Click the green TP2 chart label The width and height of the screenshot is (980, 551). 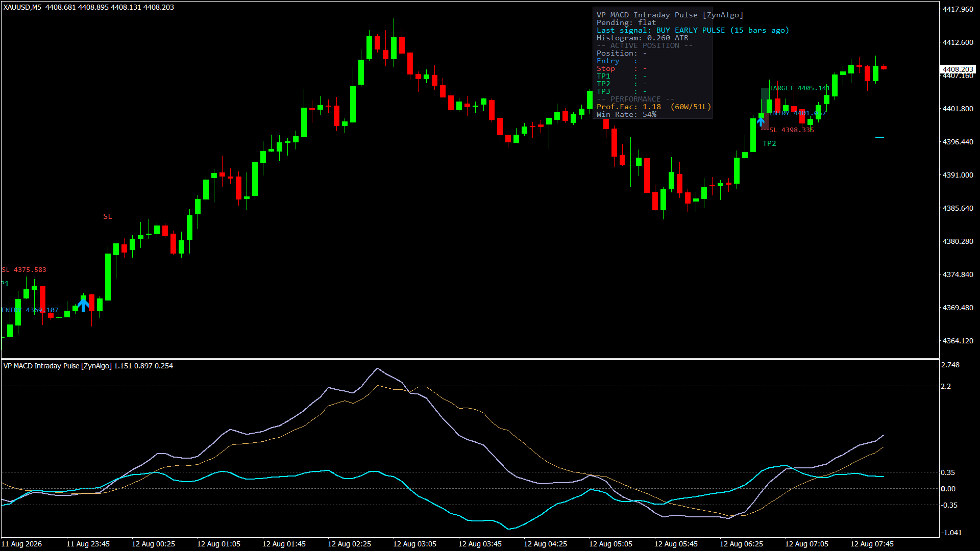(769, 143)
